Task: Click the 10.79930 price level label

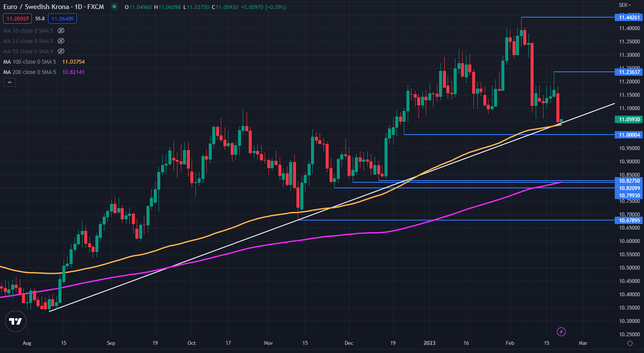Action: (x=629, y=196)
